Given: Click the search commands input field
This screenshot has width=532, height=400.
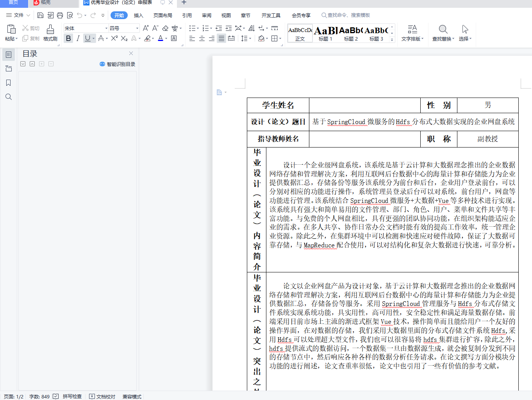Looking at the screenshot, I should coord(348,15).
